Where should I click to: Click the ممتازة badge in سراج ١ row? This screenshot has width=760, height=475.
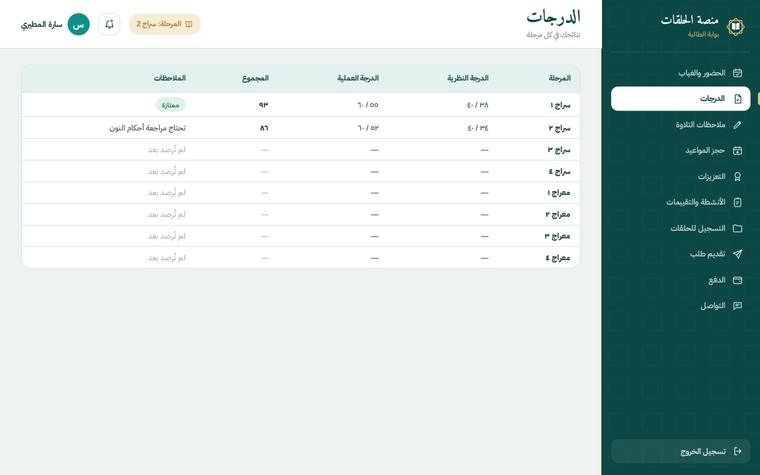pyautogui.click(x=171, y=105)
